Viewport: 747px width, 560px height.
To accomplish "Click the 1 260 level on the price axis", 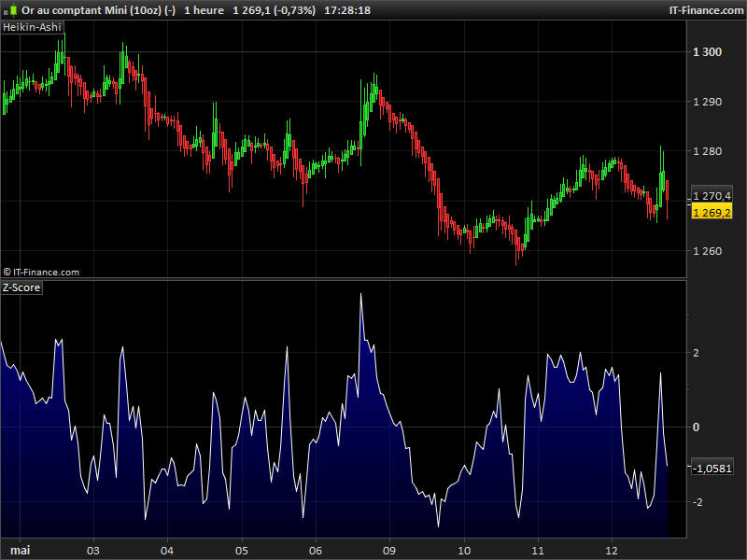I will pos(708,251).
